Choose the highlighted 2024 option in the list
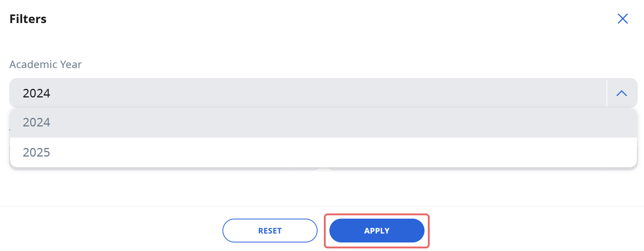Viewport: 644px width, 251px height. click(x=323, y=122)
